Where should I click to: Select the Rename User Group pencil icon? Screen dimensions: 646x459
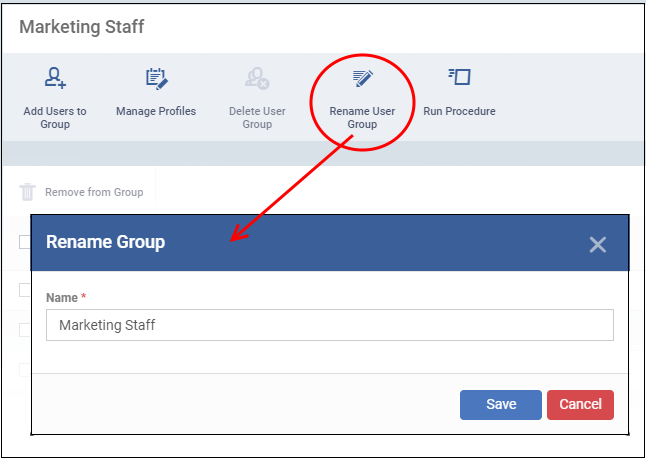[362, 78]
